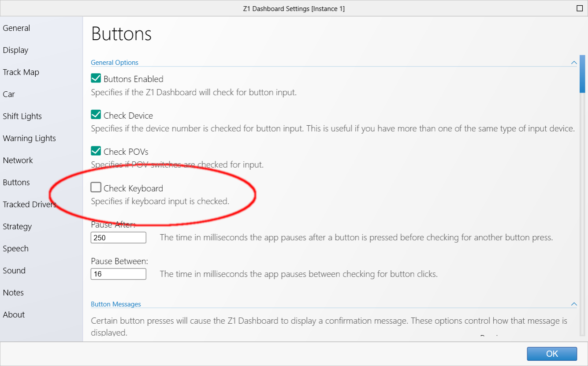Open Shift Lights settings
Screen dimensions: 588x366
[22, 116]
